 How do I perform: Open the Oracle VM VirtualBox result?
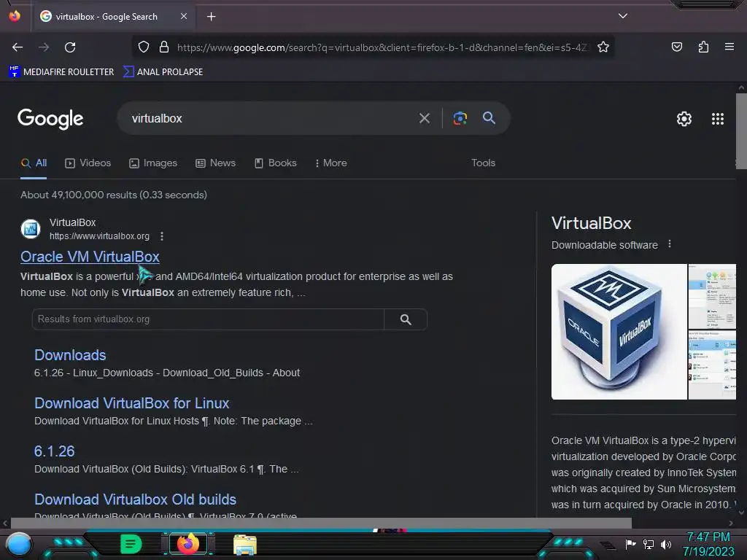90,257
